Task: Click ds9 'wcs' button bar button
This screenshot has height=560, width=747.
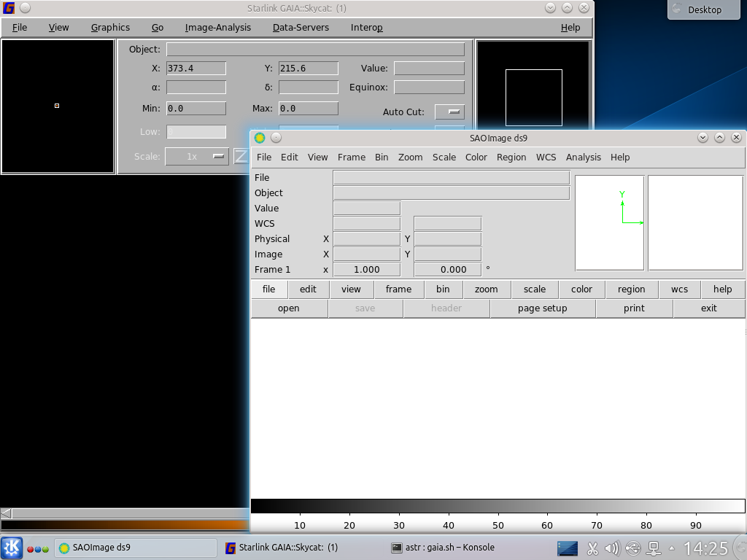Action: coord(679,289)
